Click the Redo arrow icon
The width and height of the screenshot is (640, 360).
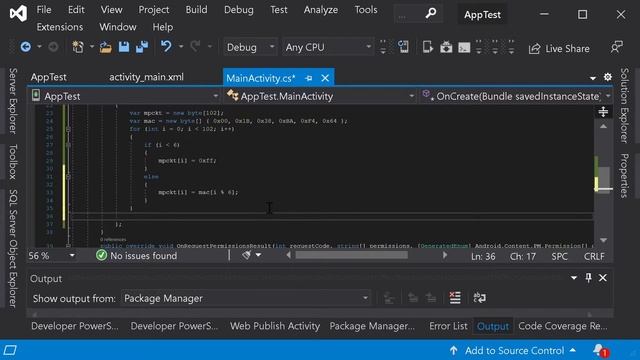[195, 47]
